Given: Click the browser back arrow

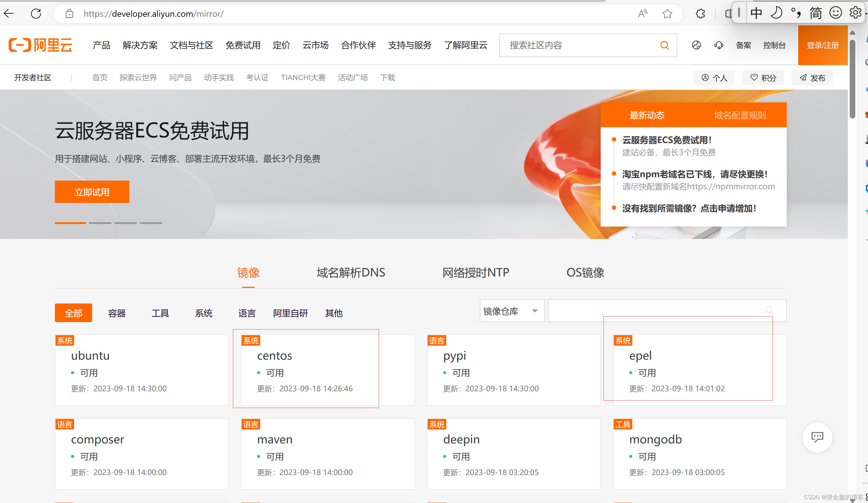Looking at the screenshot, I should [9, 14].
